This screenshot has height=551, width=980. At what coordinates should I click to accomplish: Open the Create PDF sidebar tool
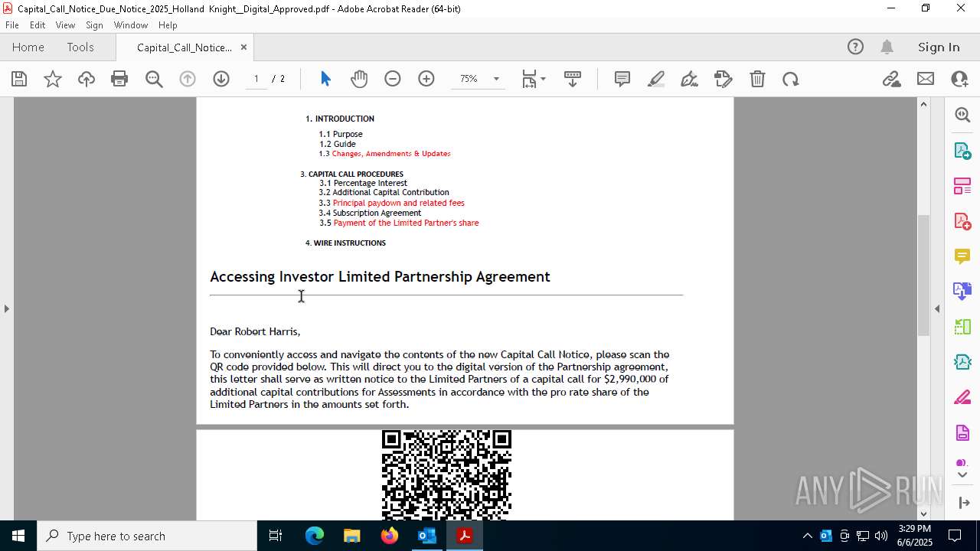click(962, 221)
